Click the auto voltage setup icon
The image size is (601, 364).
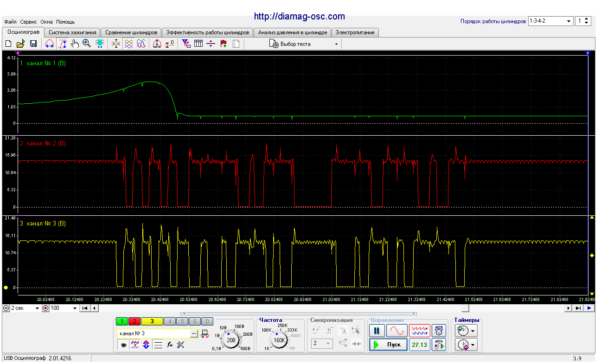pos(439,331)
